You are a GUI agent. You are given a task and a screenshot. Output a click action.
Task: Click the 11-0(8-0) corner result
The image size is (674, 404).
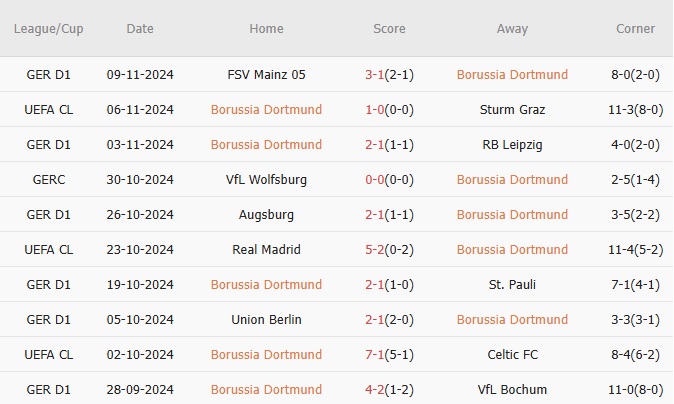coord(636,389)
